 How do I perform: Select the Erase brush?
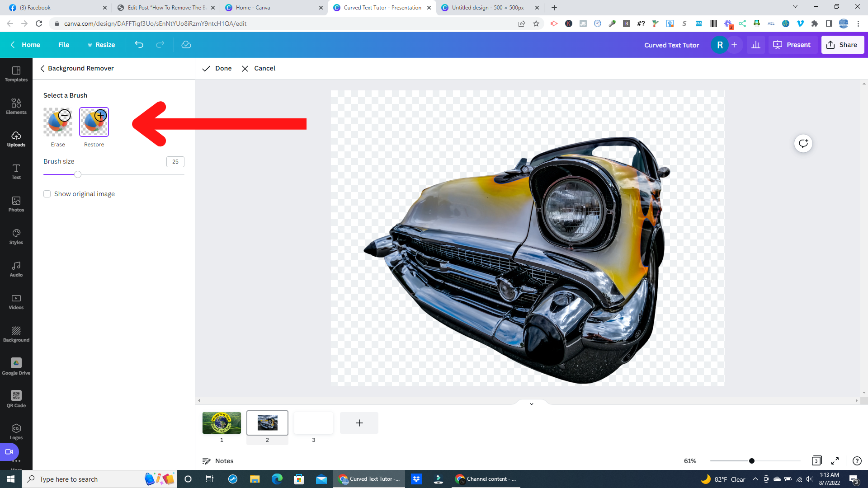(x=58, y=122)
